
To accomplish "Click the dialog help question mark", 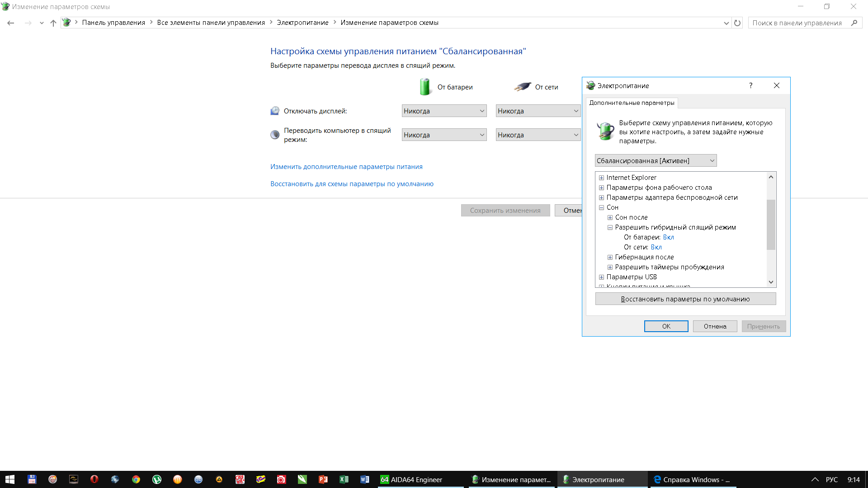I will click(x=751, y=85).
